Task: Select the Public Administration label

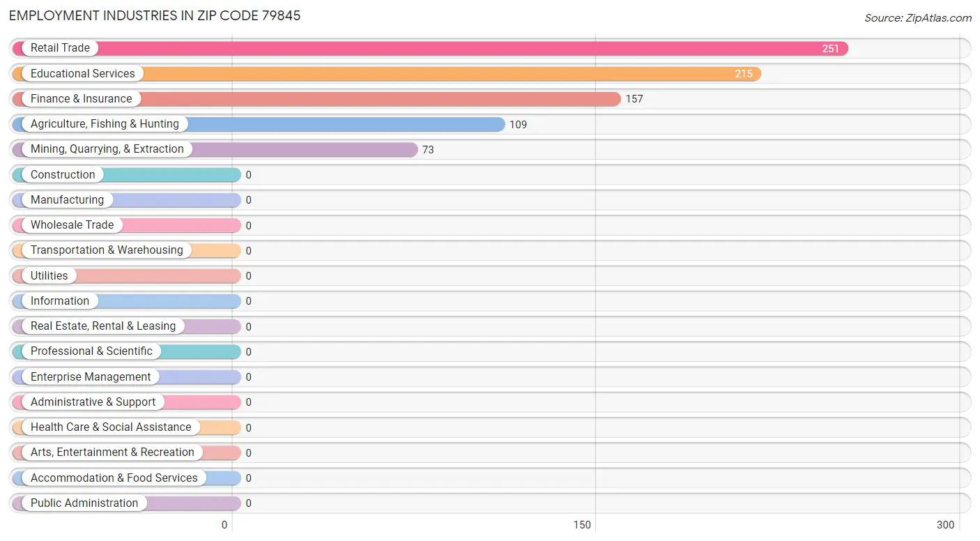Action: click(84, 503)
